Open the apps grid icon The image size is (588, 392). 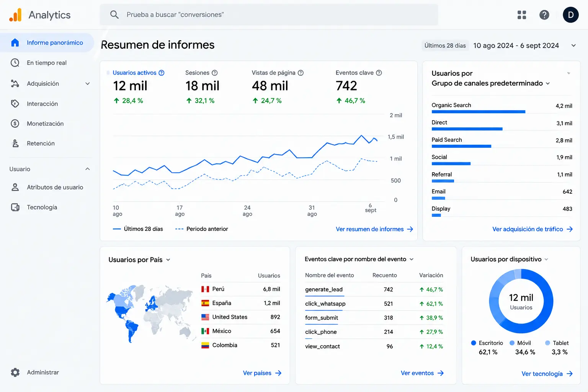(x=522, y=15)
